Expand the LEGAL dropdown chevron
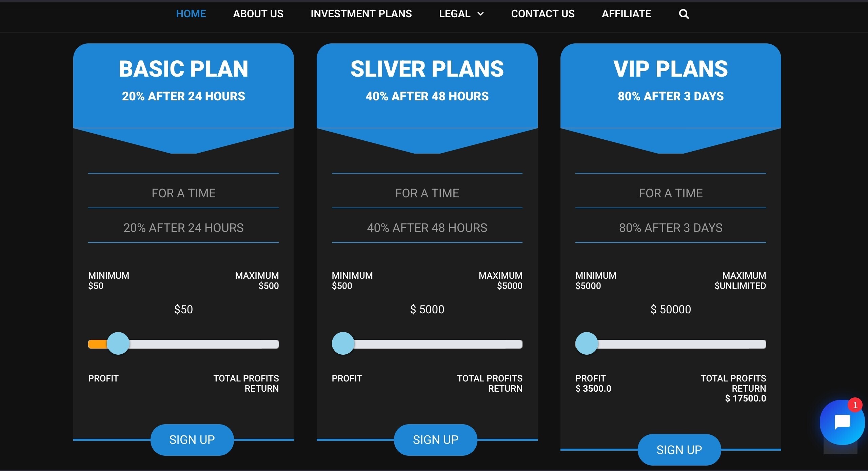The height and width of the screenshot is (471, 868). [x=480, y=14]
